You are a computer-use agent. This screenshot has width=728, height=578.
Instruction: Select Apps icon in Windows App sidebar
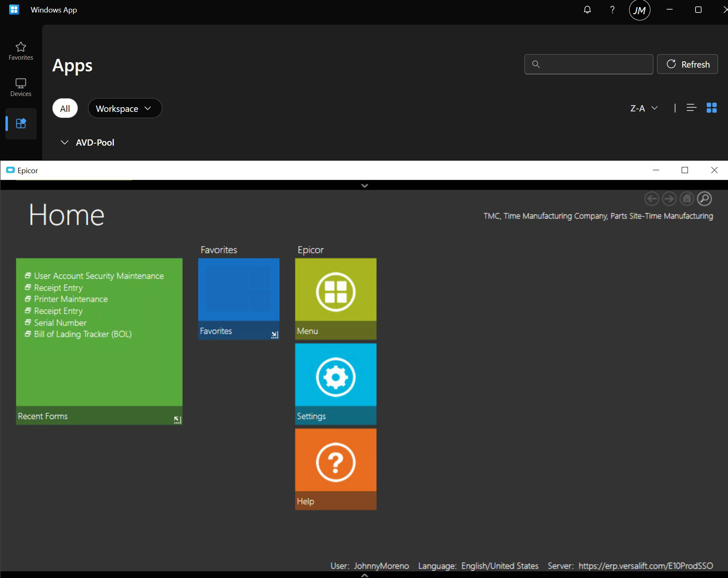(x=21, y=124)
